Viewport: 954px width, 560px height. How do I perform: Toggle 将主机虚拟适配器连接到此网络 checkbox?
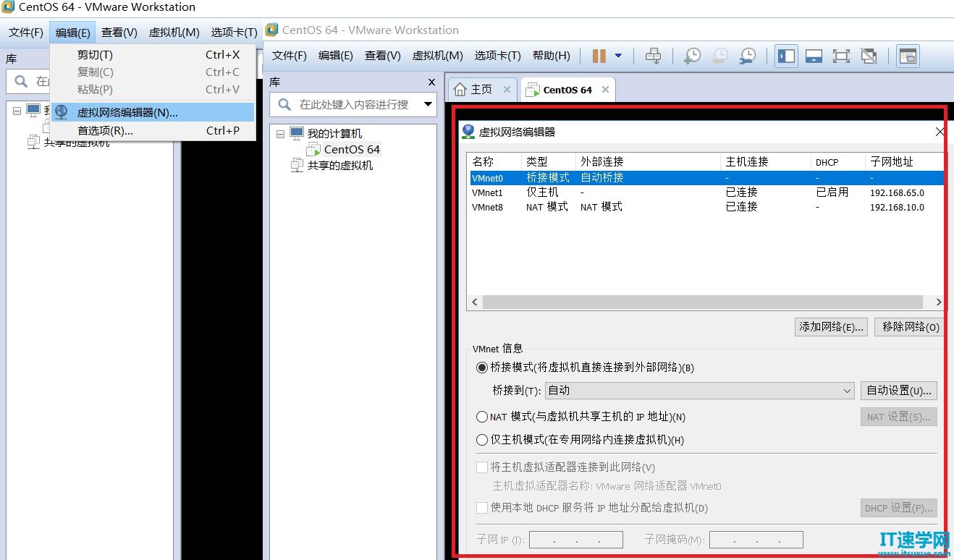pos(482,467)
